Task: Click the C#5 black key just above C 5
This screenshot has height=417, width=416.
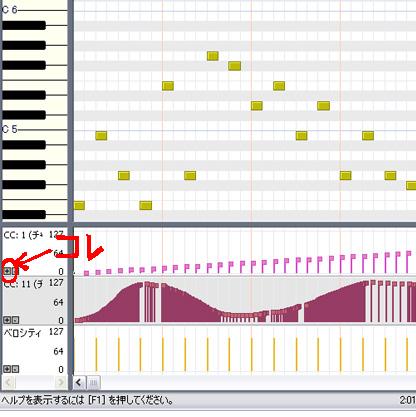Action: click(x=24, y=115)
